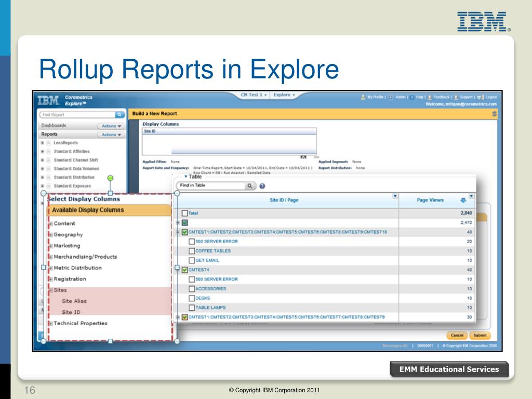Click the Cancel button
The height and width of the screenshot is (399, 532).
457,335
